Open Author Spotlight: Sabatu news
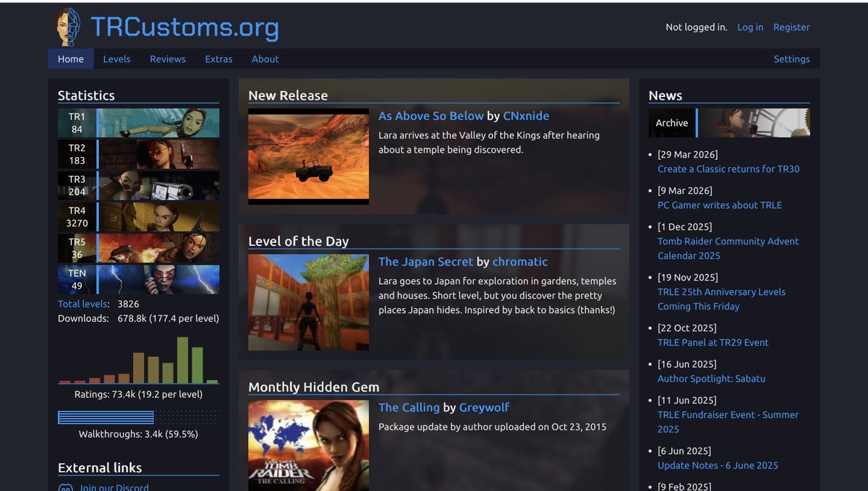Image resolution: width=868 pixels, height=491 pixels. pyautogui.click(x=711, y=379)
